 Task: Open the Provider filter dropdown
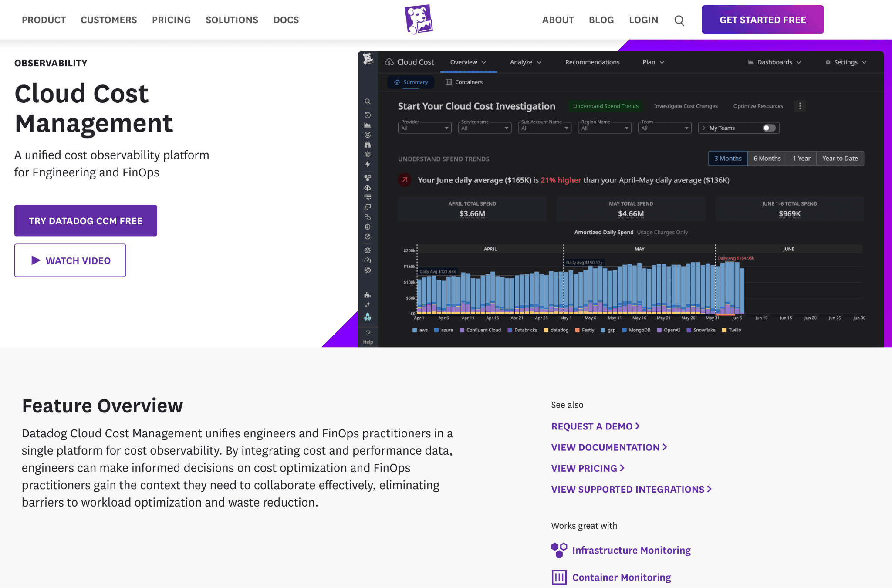click(425, 128)
